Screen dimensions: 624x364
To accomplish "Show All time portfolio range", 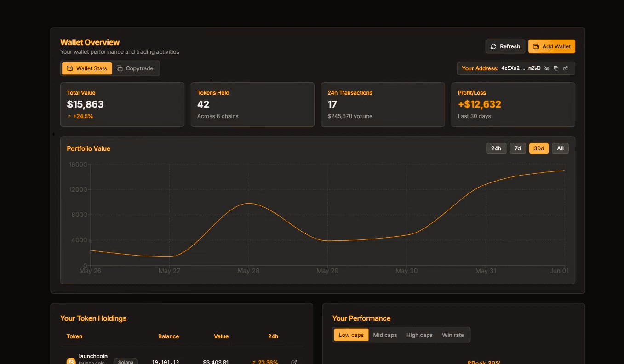I will [560, 148].
